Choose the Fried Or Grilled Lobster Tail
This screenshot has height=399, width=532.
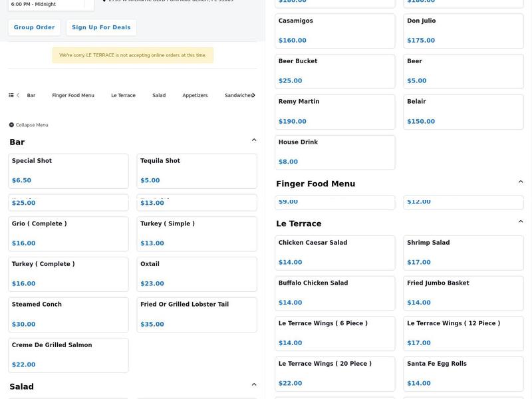(197, 315)
